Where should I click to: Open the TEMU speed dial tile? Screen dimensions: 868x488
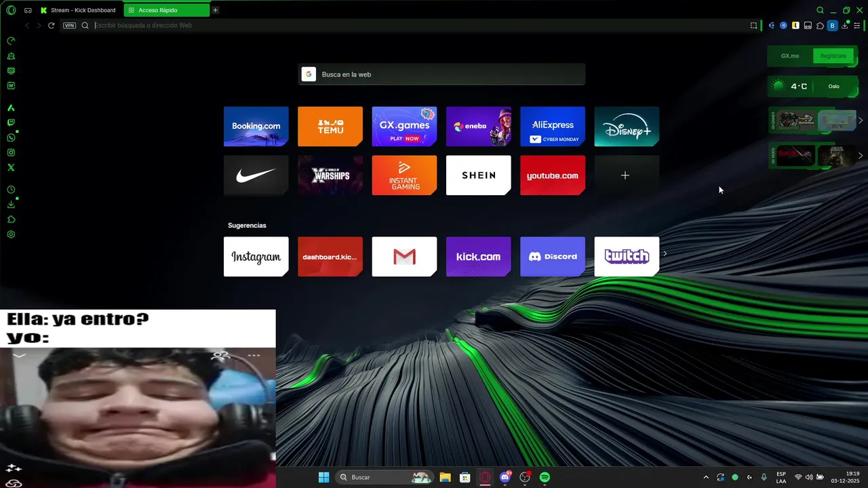coord(330,126)
